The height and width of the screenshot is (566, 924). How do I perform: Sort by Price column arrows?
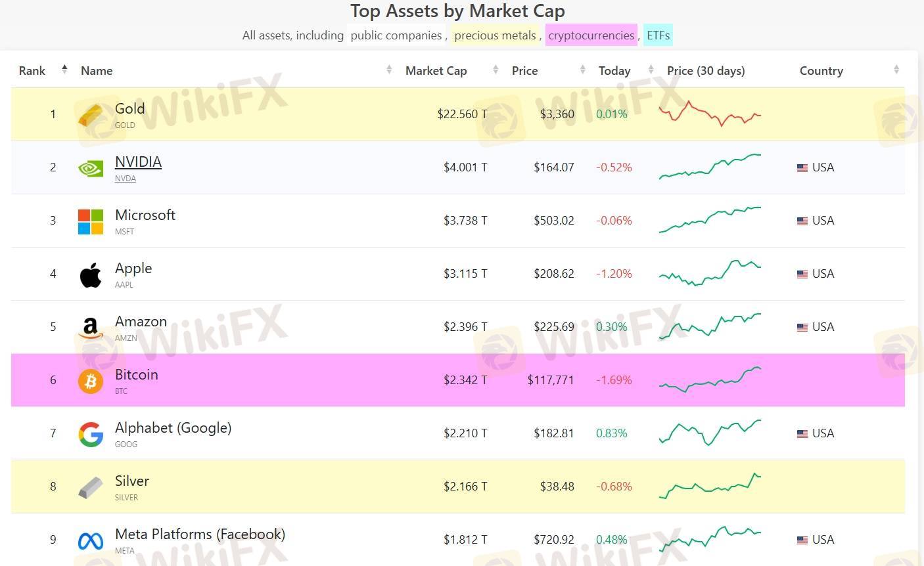click(582, 70)
